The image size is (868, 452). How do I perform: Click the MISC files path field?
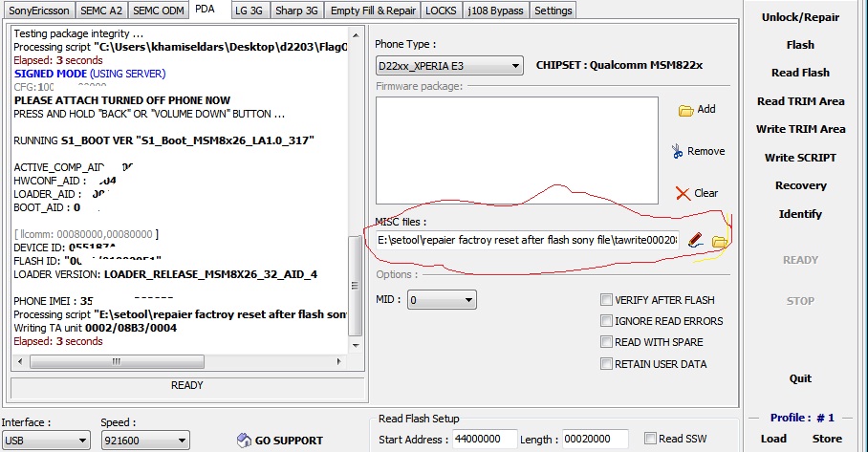point(528,240)
